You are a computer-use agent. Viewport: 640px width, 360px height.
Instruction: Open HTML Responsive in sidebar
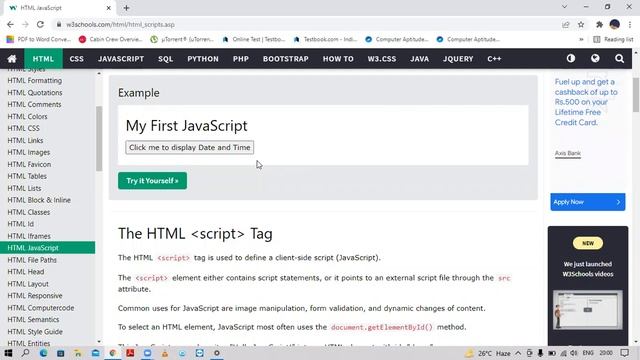35,296
